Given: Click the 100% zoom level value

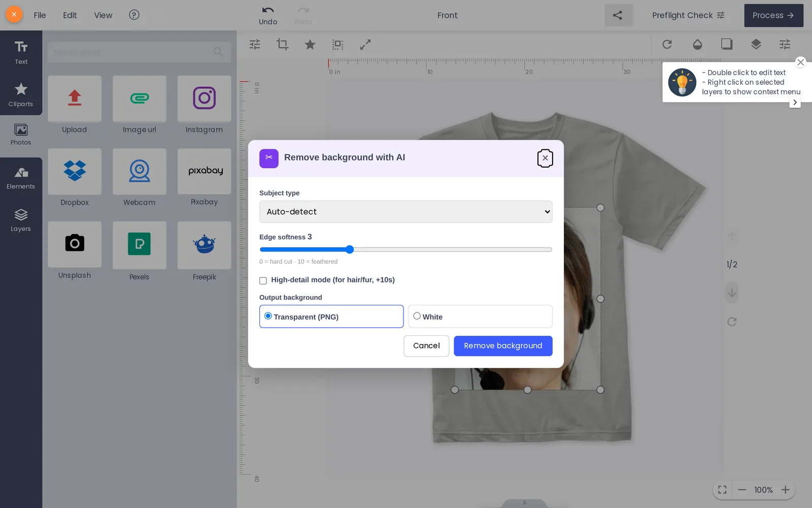Looking at the screenshot, I should click(763, 490).
